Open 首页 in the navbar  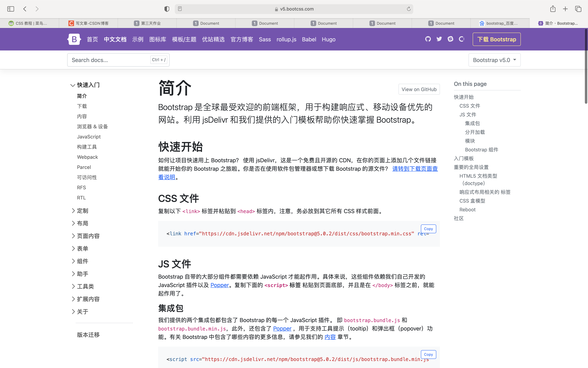[92, 39]
